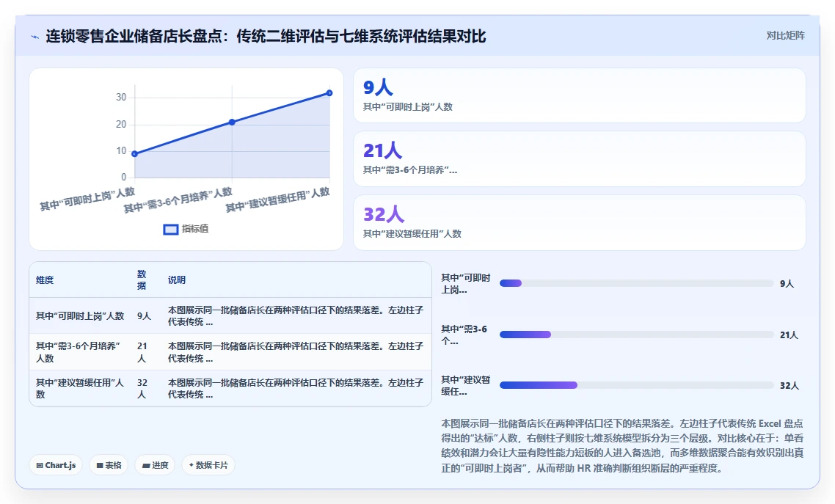Click the icon on the Chart.js chip

pos(40,466)
